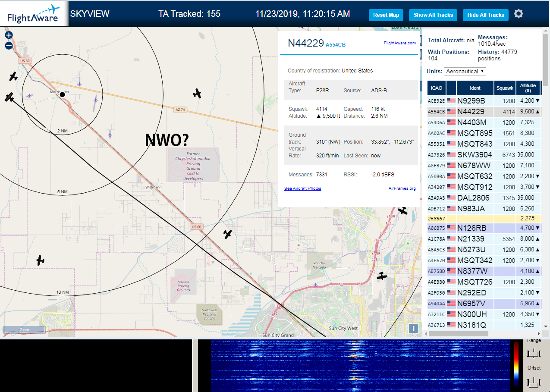Adjust the Range slider handle
The image size is (550, 392).
[x=534, y=354]
